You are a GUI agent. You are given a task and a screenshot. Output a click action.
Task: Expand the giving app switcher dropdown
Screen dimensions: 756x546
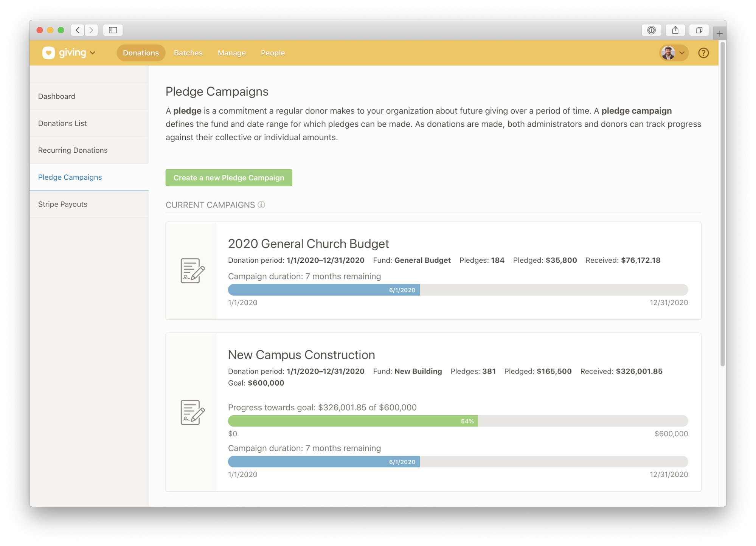tap(93, 53)
